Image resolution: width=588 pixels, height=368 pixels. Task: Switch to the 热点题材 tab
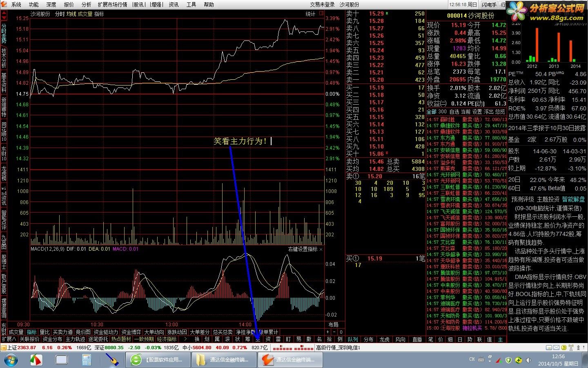[121, 339]
